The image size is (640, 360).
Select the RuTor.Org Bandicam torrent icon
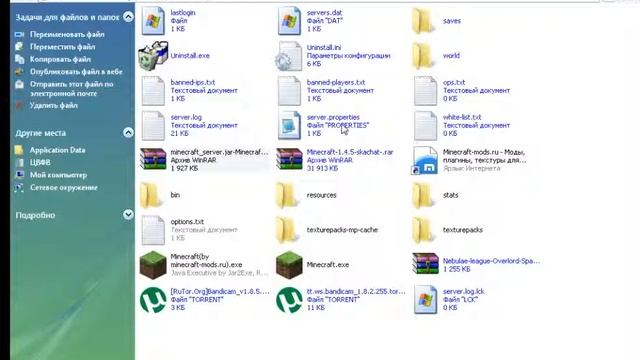pos(153,300)
